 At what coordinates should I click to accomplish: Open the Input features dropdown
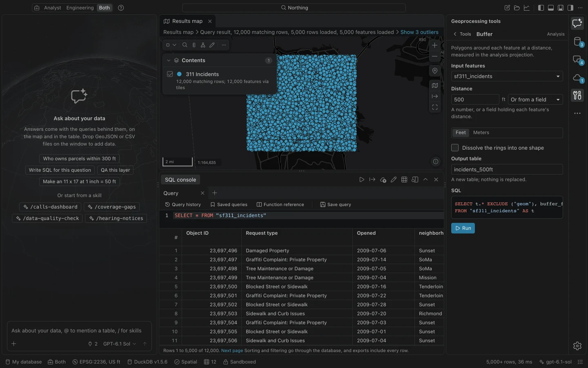tap(507, 76)
